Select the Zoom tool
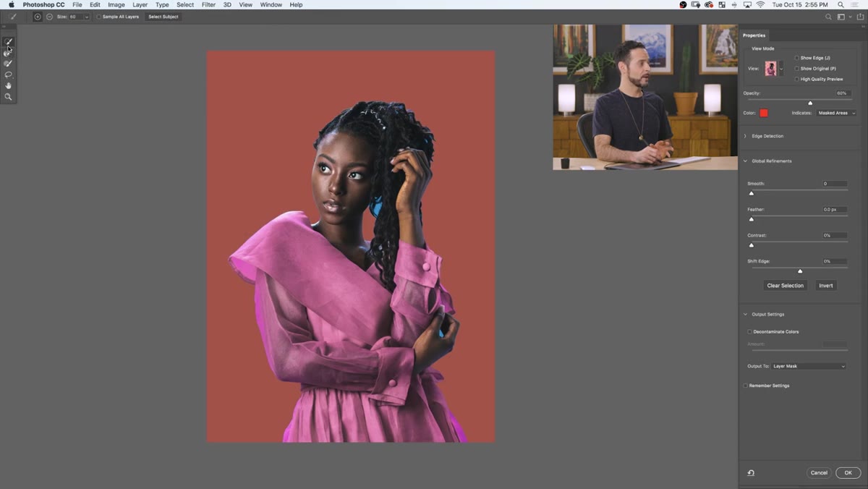 click(8, 96)
